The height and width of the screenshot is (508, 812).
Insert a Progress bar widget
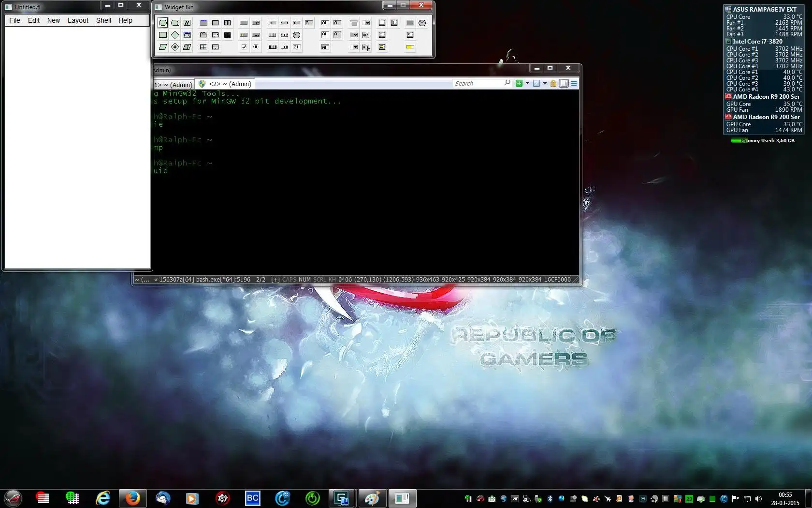[410, 47]
